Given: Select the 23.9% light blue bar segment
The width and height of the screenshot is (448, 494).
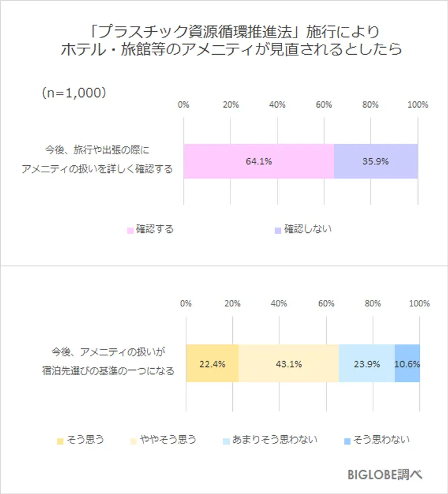Looking at the screenshot, I should click(x=366, y=363).
